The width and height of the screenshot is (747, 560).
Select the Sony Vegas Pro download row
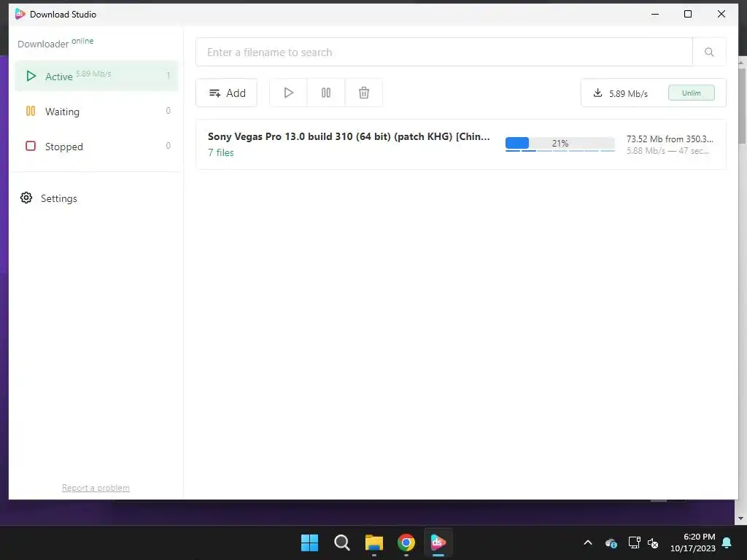click(x=461, y=144)
